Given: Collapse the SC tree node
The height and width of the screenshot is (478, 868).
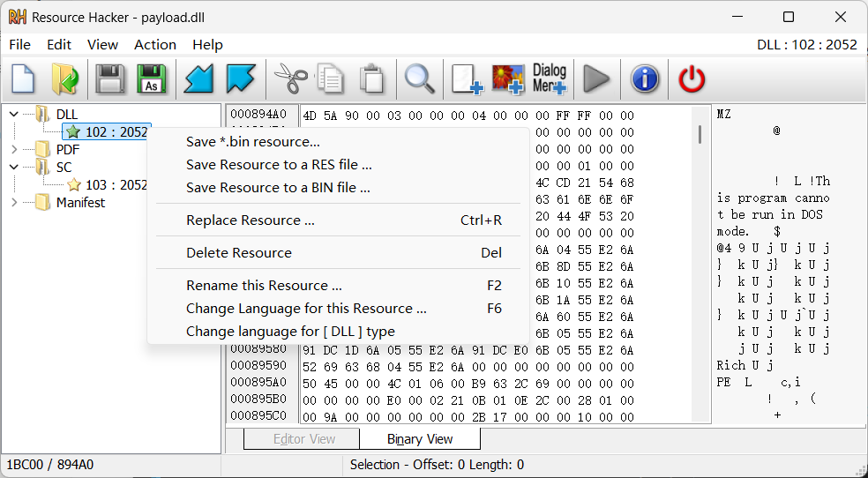Looking at the screenshot, I should 14,167.
